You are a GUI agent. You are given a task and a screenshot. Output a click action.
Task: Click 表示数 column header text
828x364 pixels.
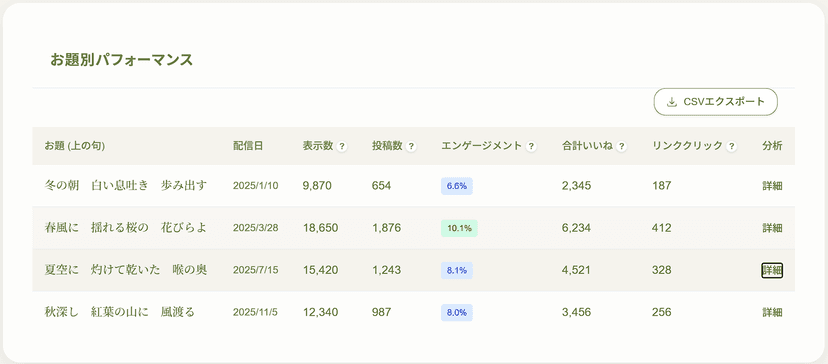[x=318, y=146]
